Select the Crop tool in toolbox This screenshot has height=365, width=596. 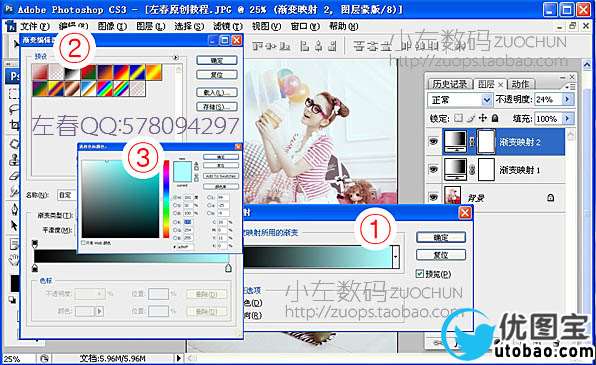click(x=14, y=125)
